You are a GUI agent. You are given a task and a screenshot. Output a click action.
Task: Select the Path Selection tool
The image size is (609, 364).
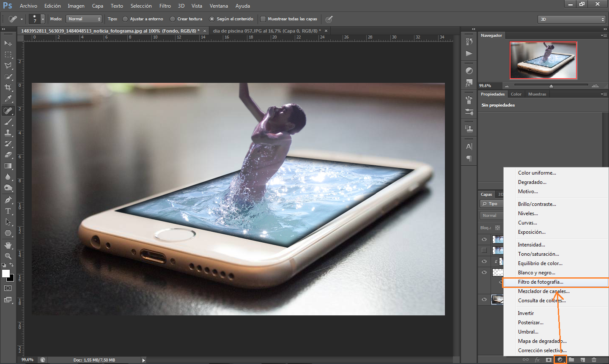coord(8,222)
